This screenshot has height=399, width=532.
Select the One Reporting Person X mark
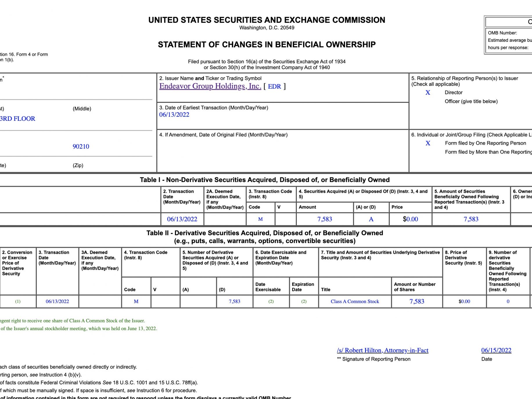428,143
